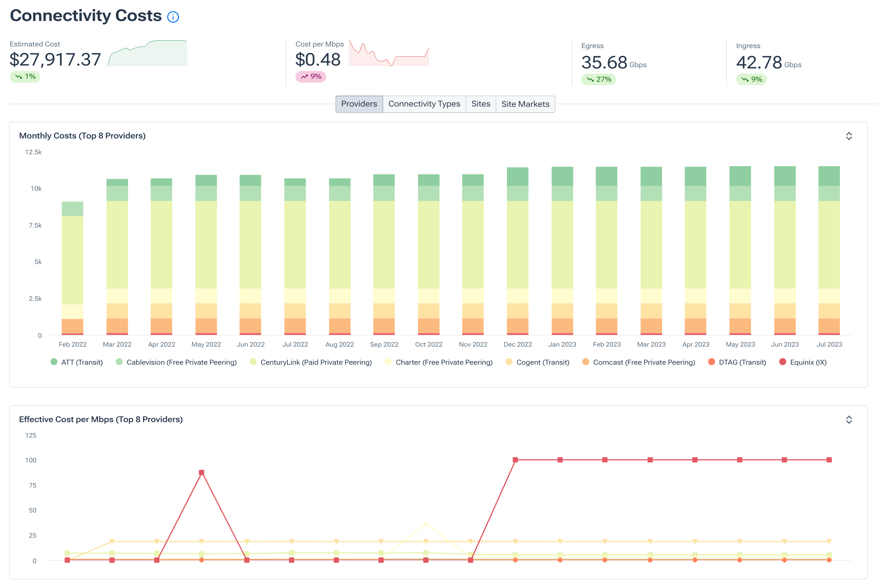Click the 9% increase badge under Cost per Mbps
This screenshot has width=878, height=588.
(x=311, y=76)
